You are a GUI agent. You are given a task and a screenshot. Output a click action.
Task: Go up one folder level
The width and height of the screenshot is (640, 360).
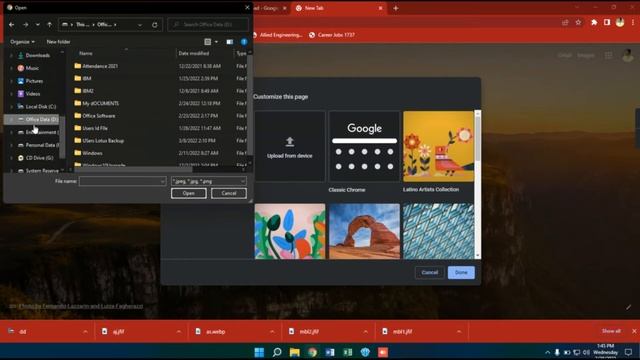click(x=49, y=25)
